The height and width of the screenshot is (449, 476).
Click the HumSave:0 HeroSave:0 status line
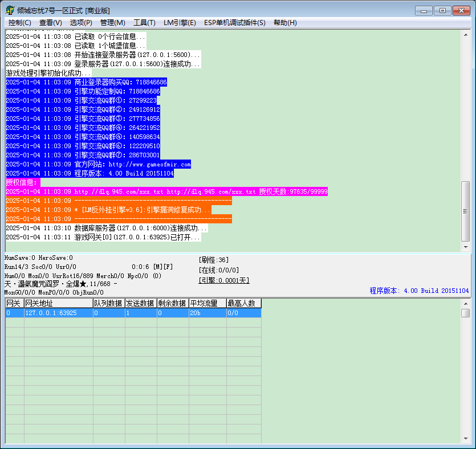tap(39, 258)
